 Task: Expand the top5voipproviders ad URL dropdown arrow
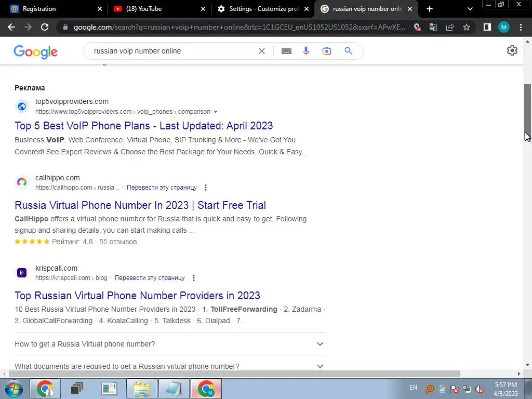[216, 112]
